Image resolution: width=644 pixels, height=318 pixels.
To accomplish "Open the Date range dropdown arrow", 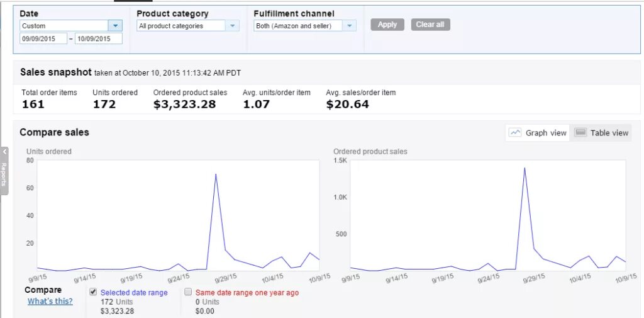I will coord(115,26).
